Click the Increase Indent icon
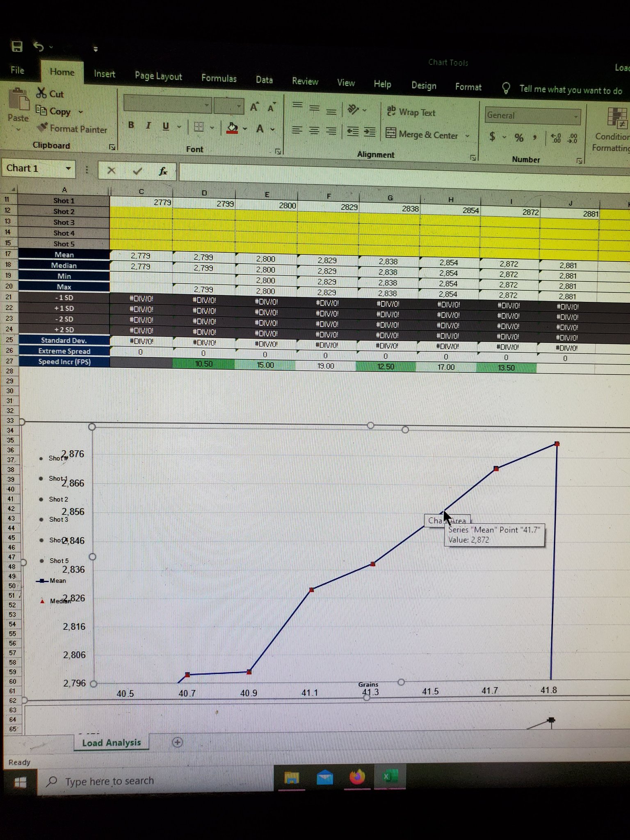This screenshot has height=840, width=630. pos(370,132)
